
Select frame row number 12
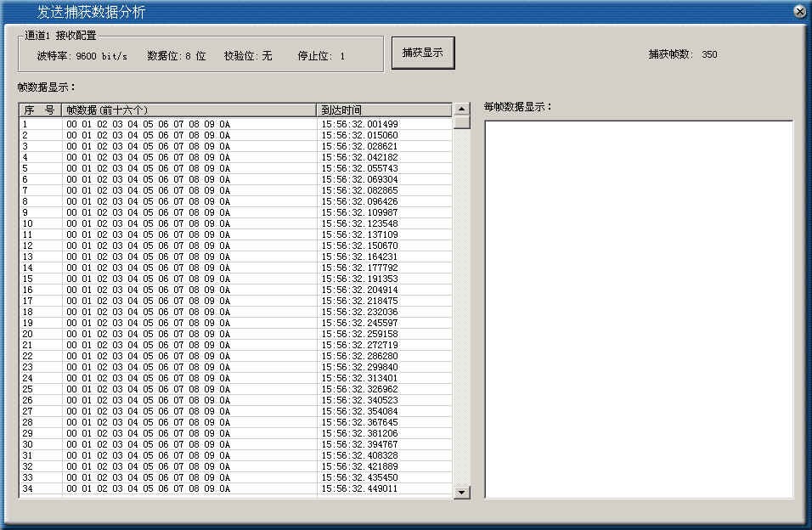click(x=235, y=245)
